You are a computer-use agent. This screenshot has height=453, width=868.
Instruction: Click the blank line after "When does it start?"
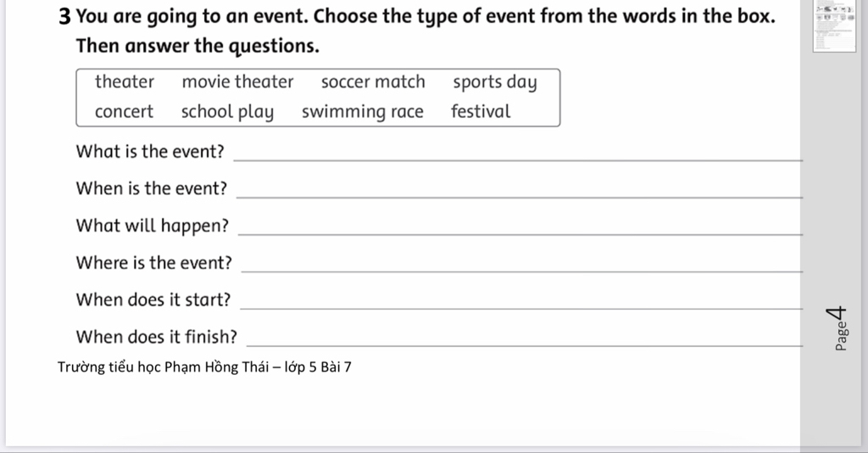pos(521,308)
